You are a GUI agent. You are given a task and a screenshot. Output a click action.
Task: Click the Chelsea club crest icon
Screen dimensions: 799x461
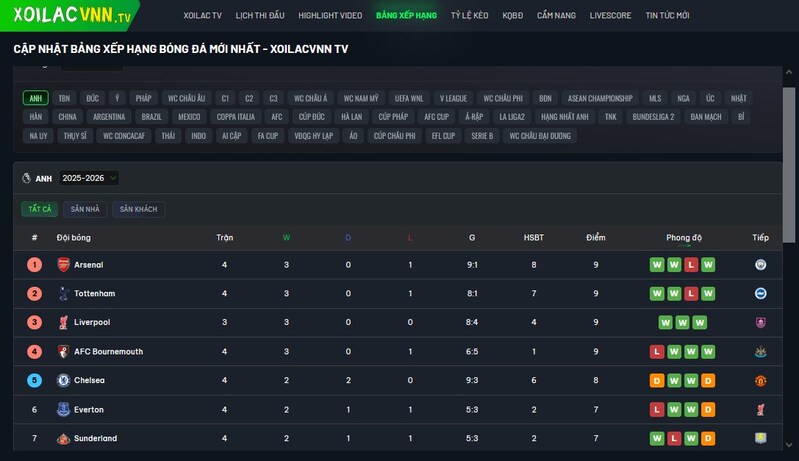point(63,381)
